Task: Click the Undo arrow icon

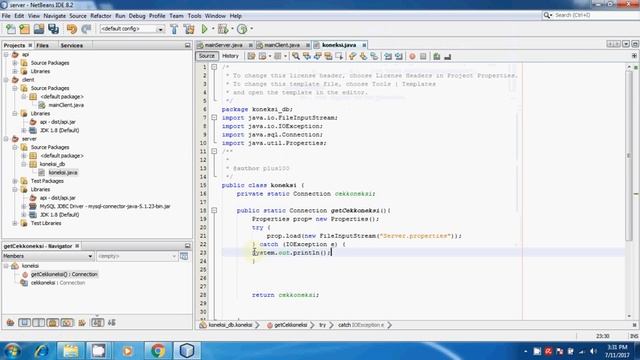Action: 72,29
